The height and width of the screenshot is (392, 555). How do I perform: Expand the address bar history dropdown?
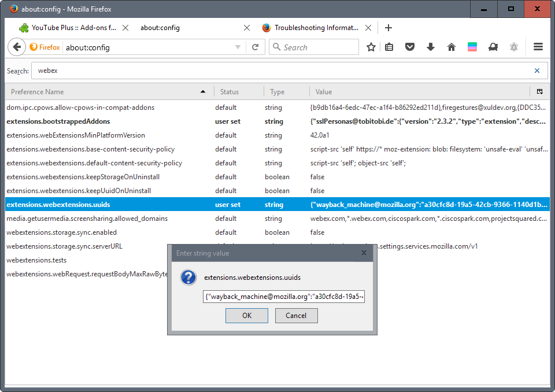point(238,47)
